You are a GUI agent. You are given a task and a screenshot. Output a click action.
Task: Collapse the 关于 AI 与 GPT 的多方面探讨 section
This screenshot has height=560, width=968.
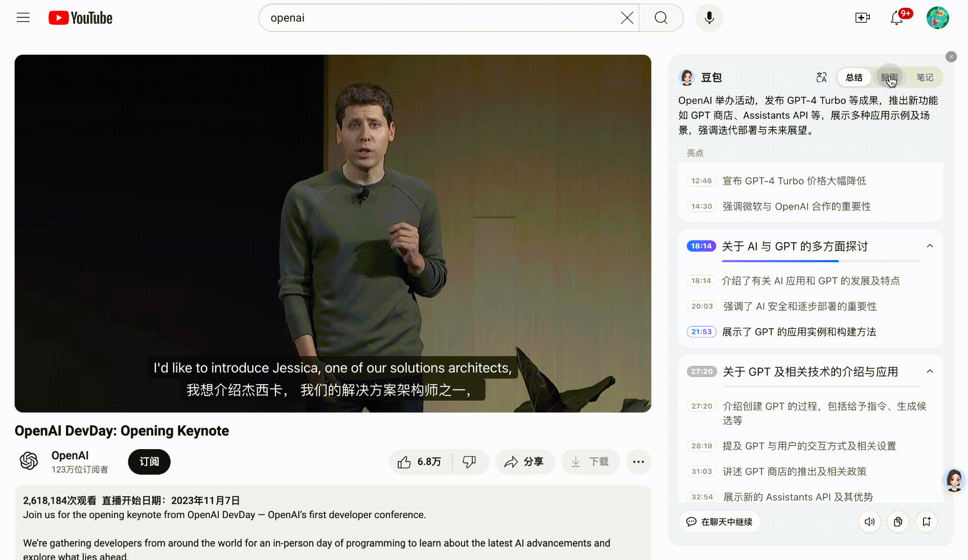tap(930, 246)
